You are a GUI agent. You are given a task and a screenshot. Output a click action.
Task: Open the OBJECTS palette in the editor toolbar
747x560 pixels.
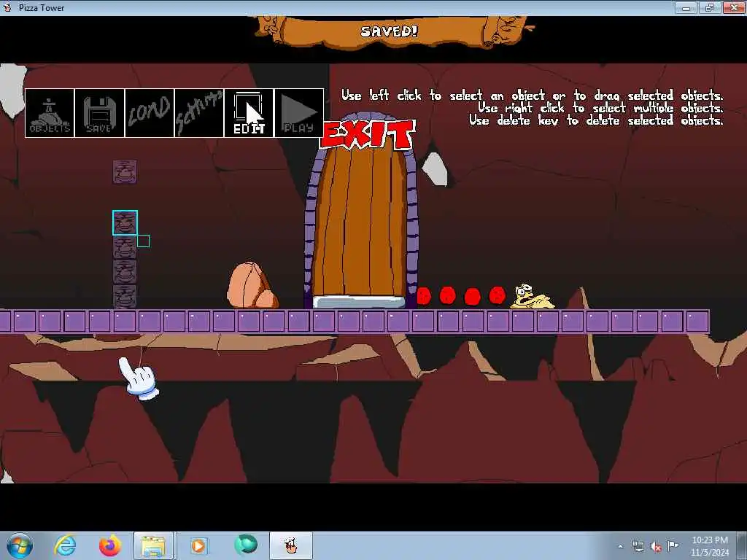tap(50, 113)
